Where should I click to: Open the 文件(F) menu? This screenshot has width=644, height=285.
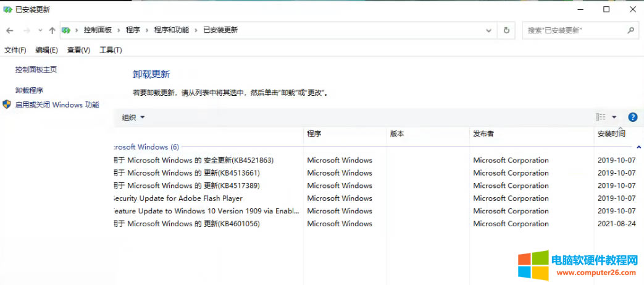click(15, 50)
